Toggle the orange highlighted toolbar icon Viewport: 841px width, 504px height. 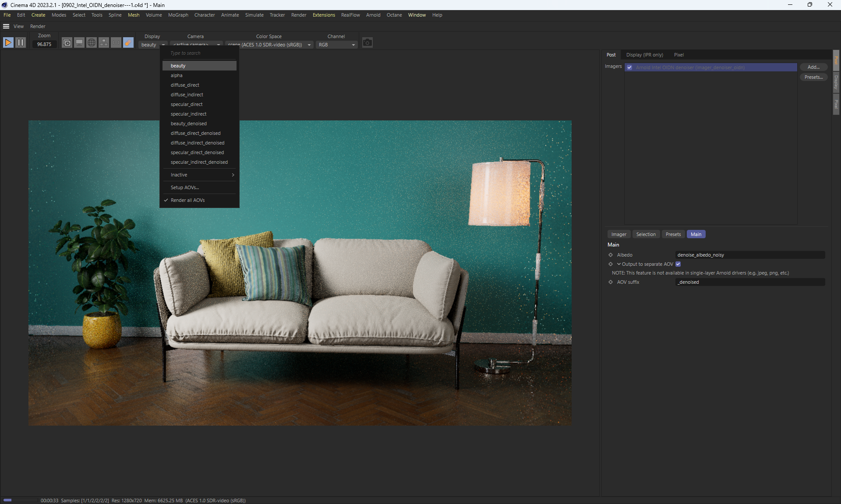(128, 42)
